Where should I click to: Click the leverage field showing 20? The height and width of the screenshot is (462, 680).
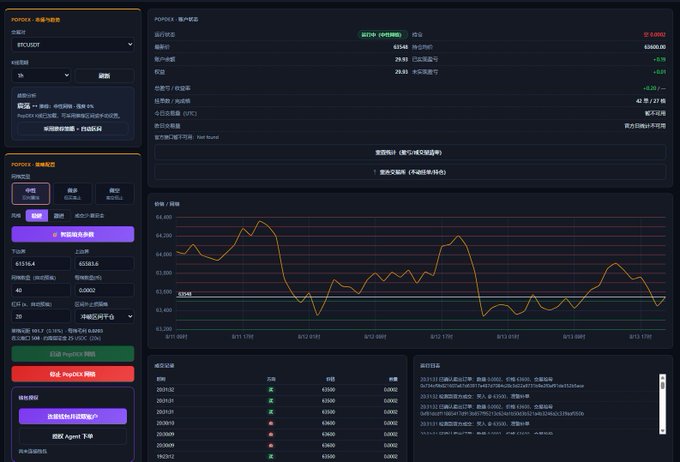[x=41, y=317]
